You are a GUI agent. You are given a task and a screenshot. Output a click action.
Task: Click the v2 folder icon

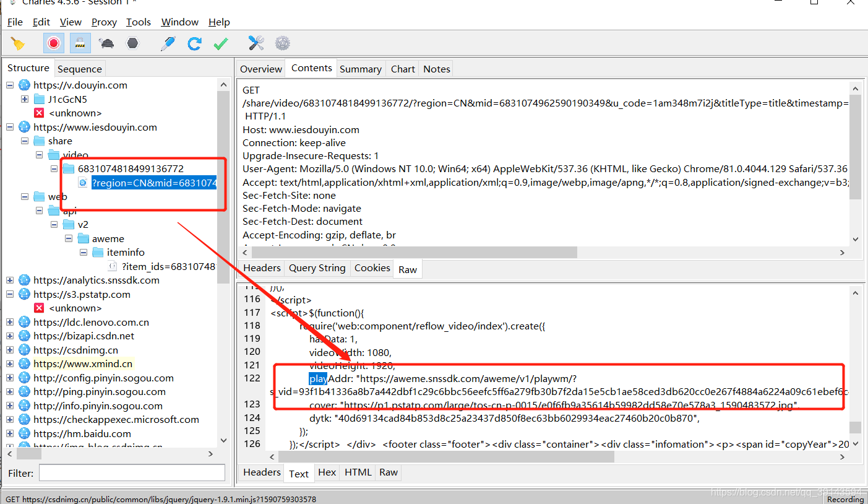pos(69,224)
